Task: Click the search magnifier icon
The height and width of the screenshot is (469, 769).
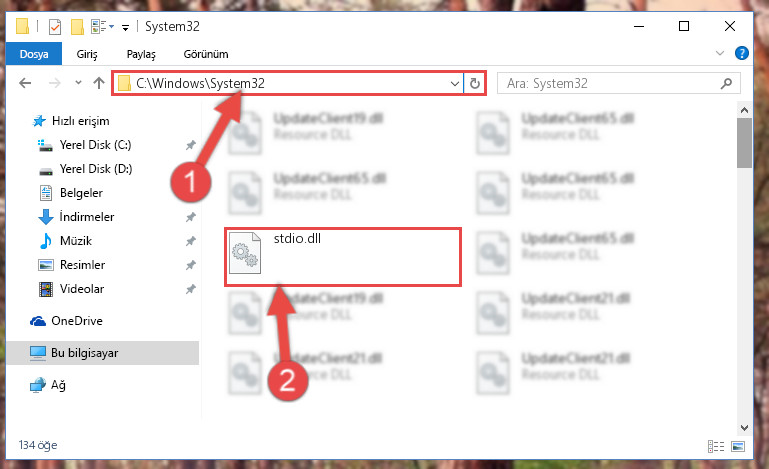Action: (726, 83)
